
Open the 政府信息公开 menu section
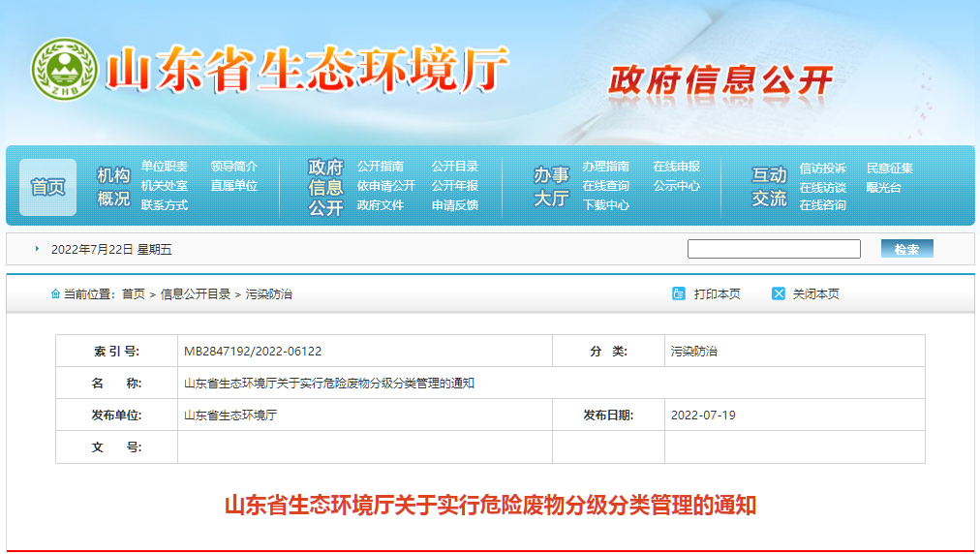click(325, 187)
